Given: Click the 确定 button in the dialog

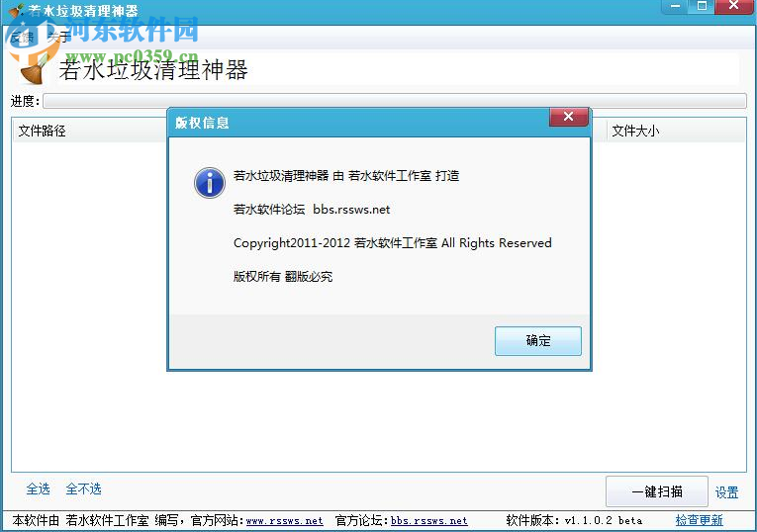Looking at the screenshot, I should (538, 341).
